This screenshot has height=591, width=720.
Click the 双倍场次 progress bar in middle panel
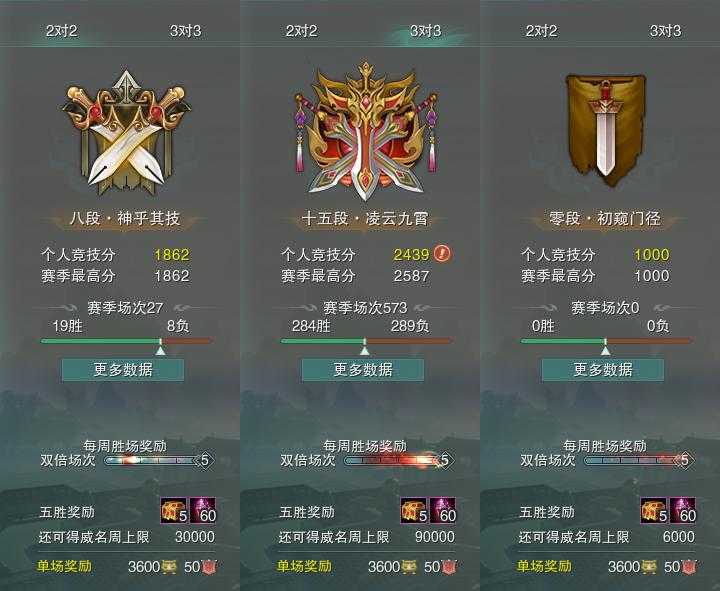[x=394, y=460]
